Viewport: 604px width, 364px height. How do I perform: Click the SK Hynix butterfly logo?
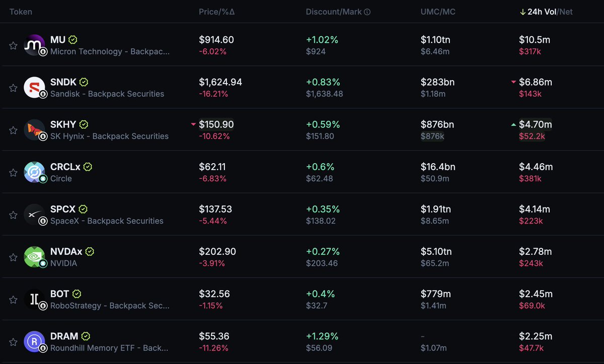tap(35, 130)
